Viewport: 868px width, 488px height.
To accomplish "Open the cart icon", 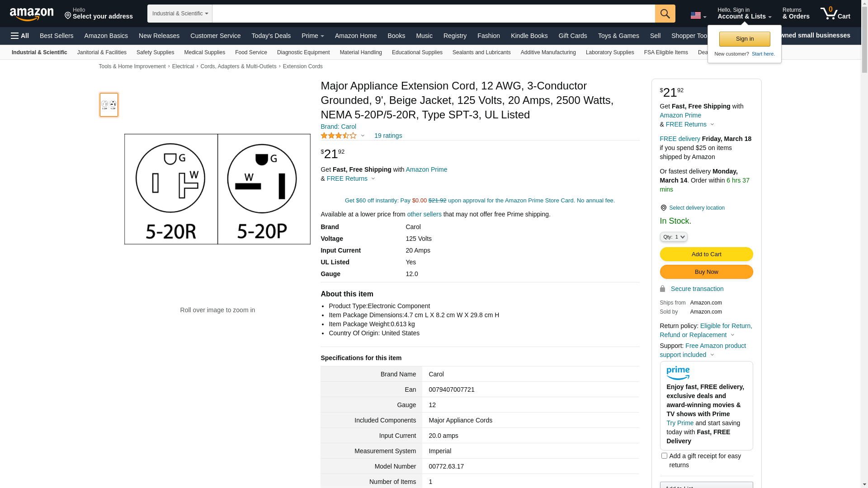I will point(835,14).
